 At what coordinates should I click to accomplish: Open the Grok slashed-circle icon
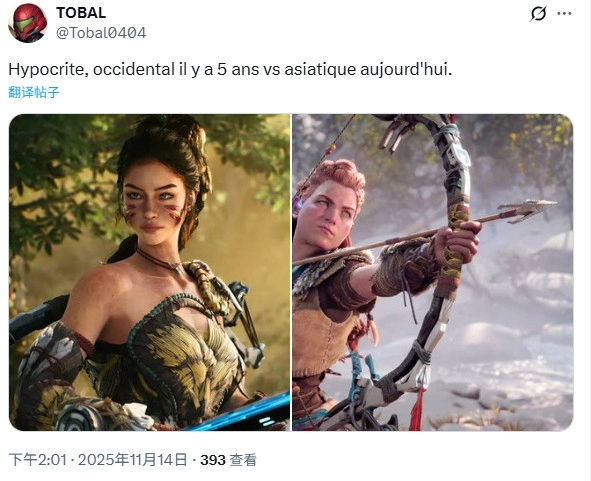click(538, 14)
